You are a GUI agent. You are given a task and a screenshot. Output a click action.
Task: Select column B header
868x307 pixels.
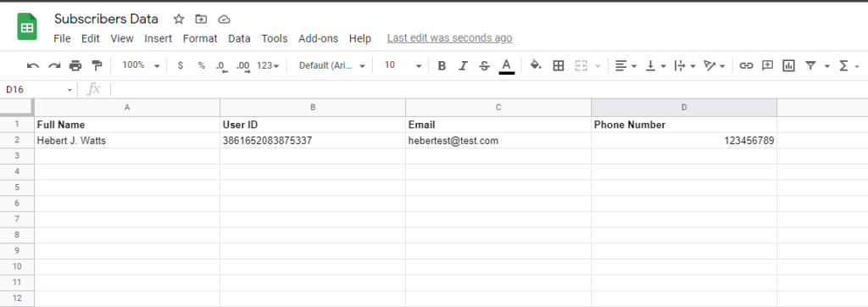pyautogui.click(x=313, y=108)
